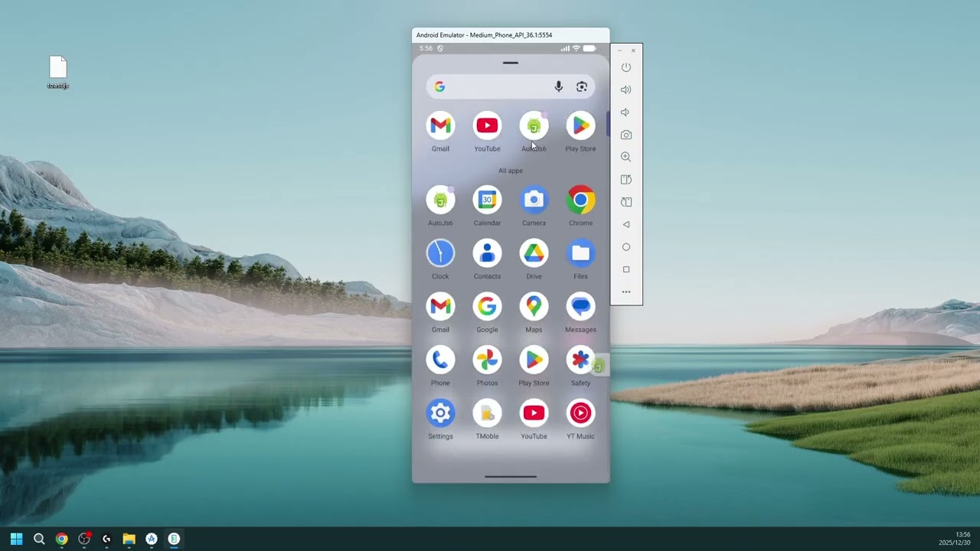Click the emulator power button
Viewport: 980px width, 551px height.
(626, 67)
